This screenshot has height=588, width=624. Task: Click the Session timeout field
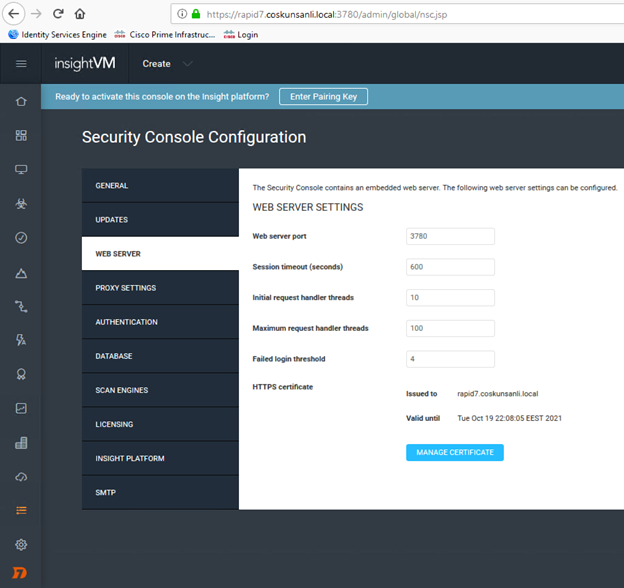(x=450, y=267)
